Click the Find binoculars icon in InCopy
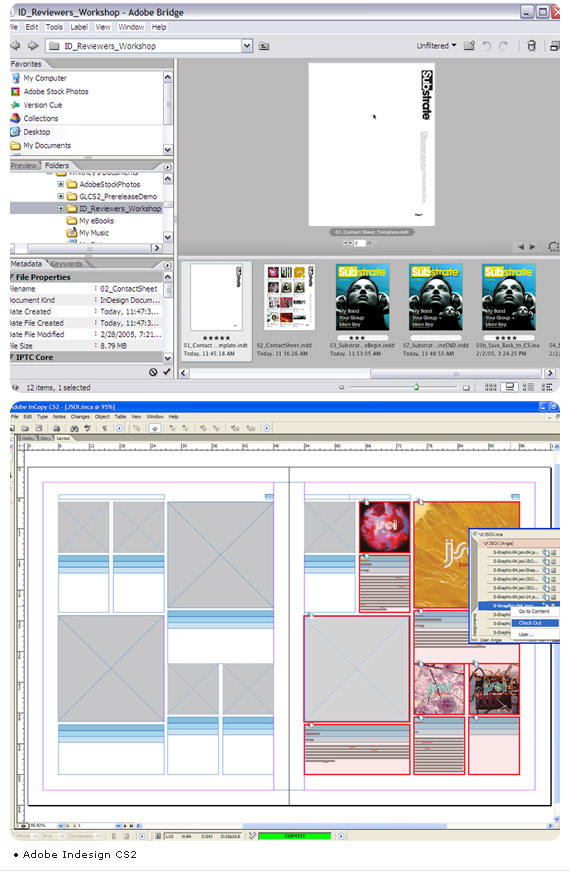This screenshot has width=570, height=879. pos(74,428)
